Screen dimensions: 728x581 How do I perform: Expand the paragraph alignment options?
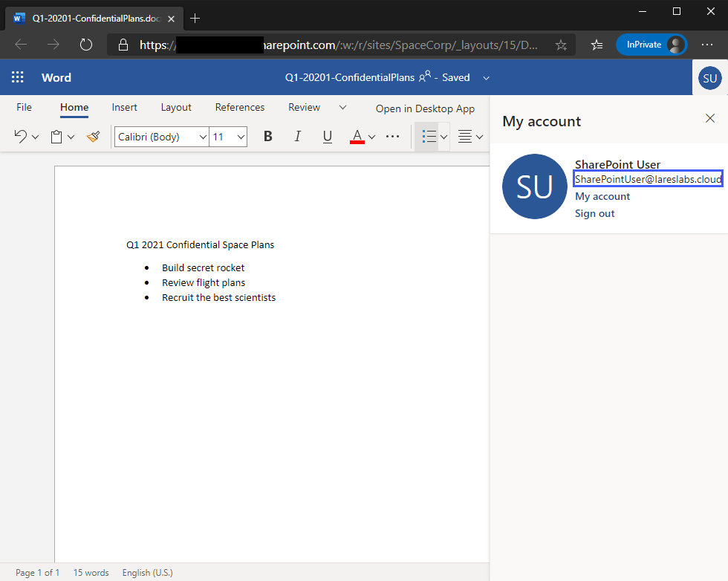tap(481, 136)
